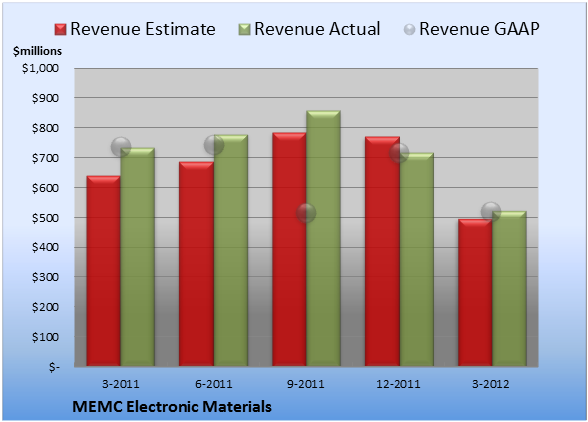The image size is (588, 422).
Task: Click the $600 axis value
Action: point(45,188)
